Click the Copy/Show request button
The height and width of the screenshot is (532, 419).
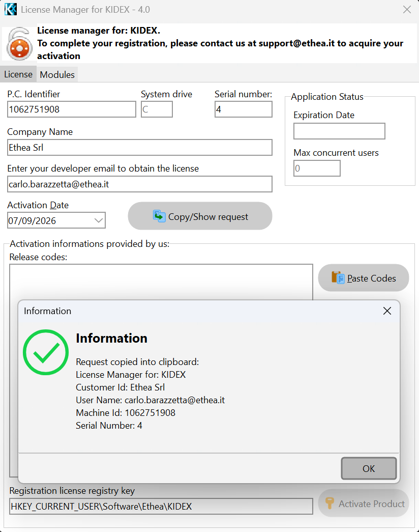tap(200, 216)
